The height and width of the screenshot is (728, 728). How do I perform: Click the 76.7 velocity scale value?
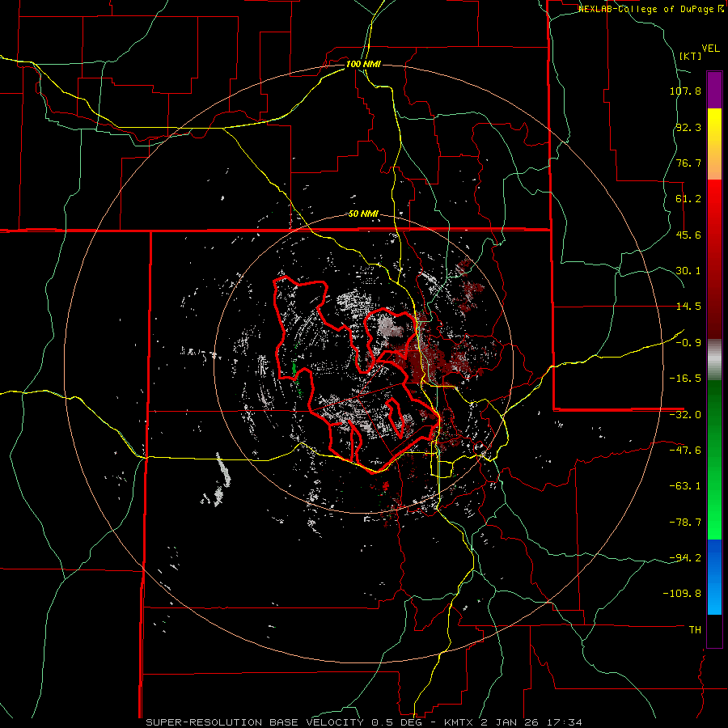click(688, 163)
